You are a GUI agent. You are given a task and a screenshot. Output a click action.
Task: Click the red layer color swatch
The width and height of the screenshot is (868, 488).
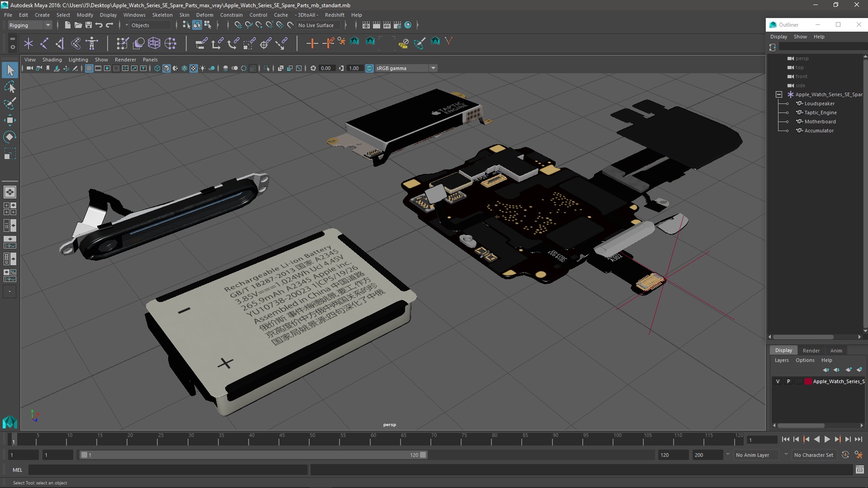pyautogui.click(x=808, y=381)
